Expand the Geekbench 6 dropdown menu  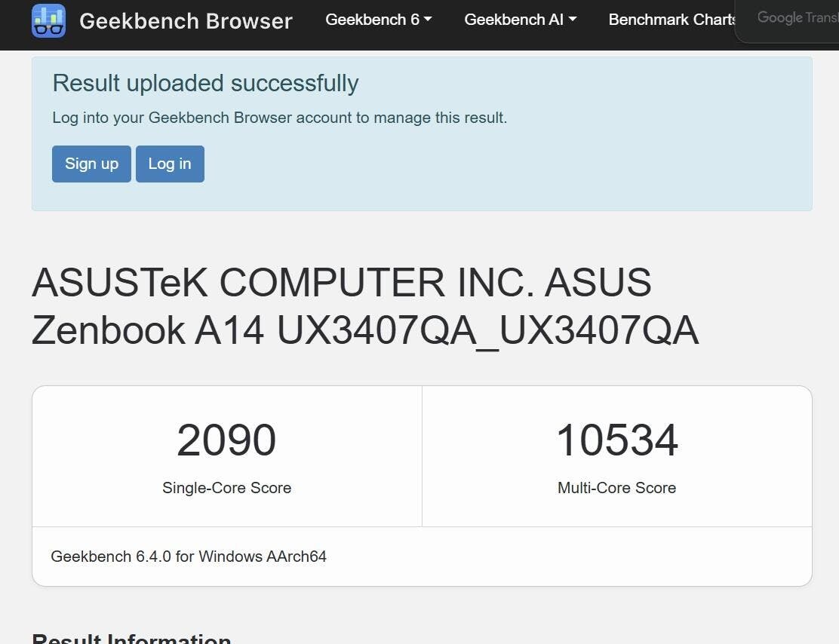378,20
